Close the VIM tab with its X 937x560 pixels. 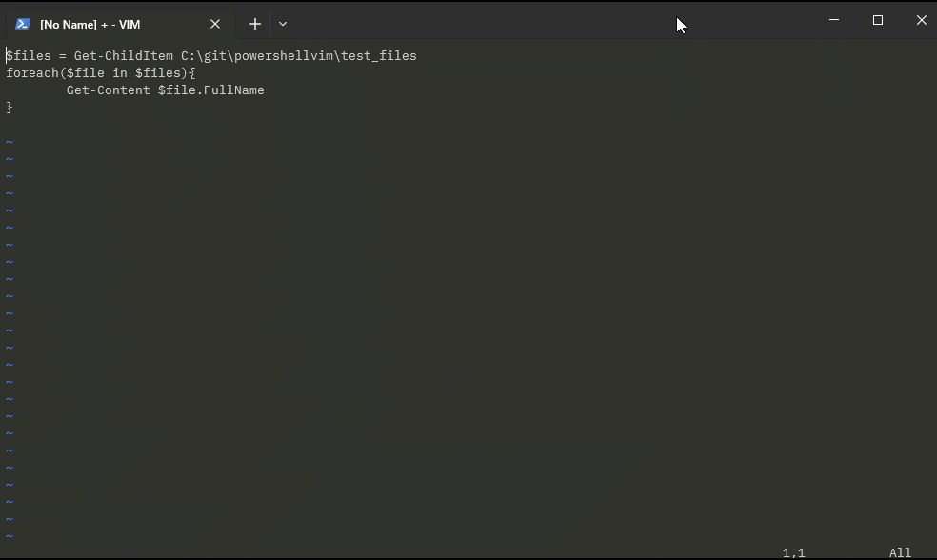pyautogui.click(x=214, y=24)
